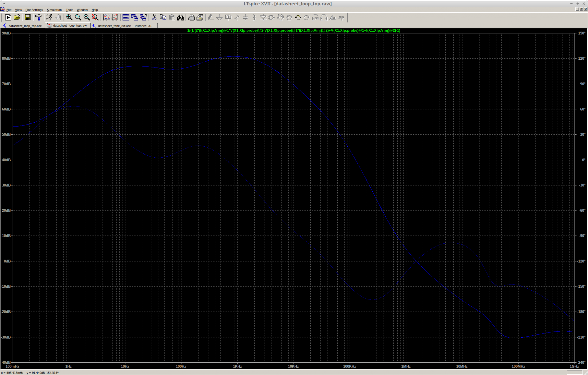The width and height of the screenshot is (588, 375).
Task: Restore the inner document window
Action: 581,9
